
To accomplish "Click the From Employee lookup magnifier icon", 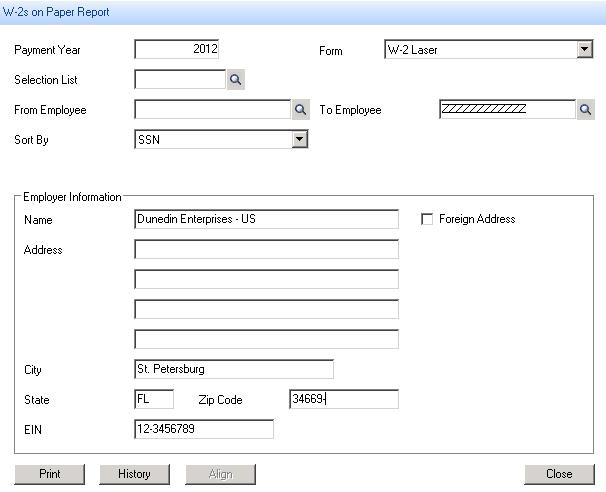I will click(x=300, y=110).
